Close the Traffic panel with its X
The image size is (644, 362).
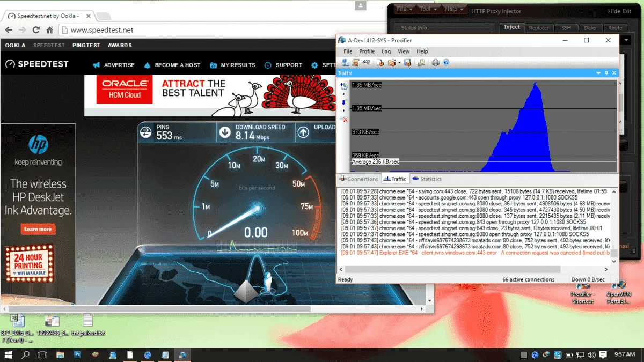point(614,73)
